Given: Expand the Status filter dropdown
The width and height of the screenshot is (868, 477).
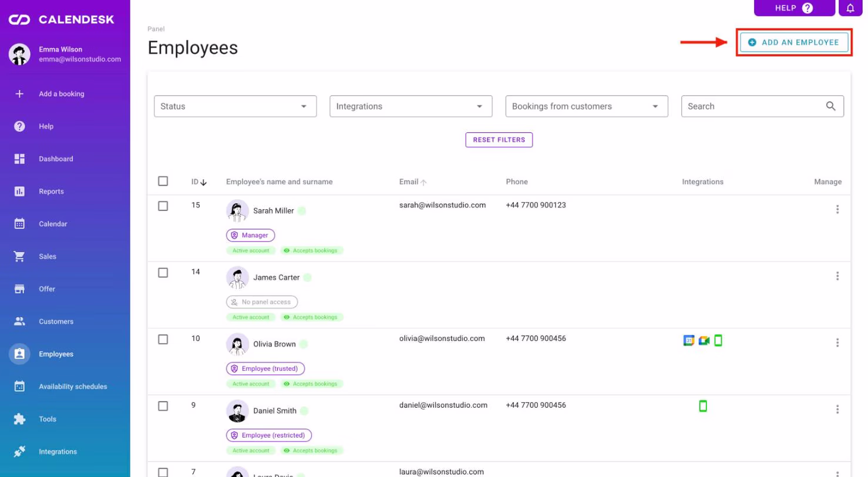Looking at the screenshot, I should pos(235,106).
